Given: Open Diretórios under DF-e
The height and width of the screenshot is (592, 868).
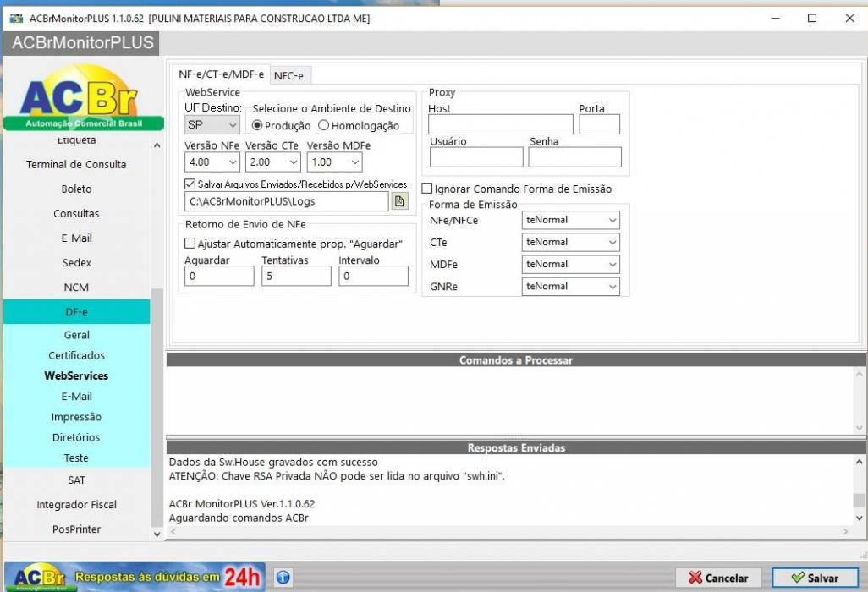Looking at the screenshot, I should tap(76, 437).
